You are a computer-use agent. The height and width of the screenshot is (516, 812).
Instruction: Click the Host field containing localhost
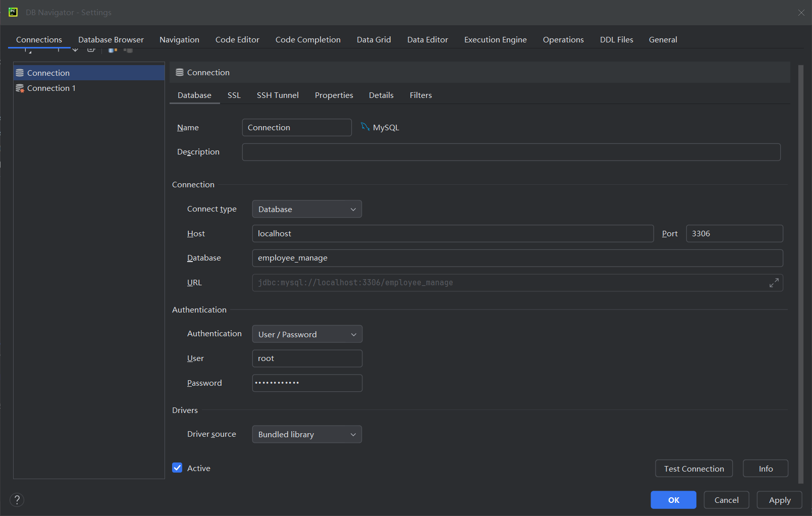(453, 233)
